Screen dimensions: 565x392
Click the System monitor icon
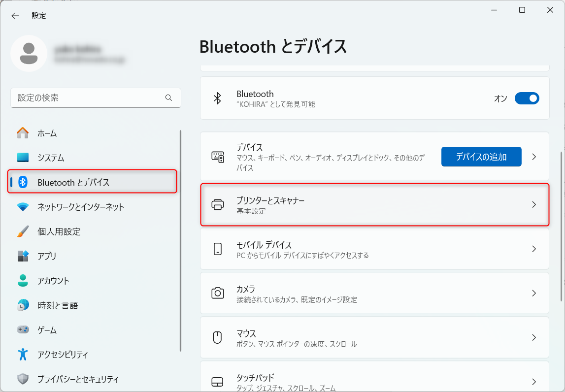pos(23,158)
